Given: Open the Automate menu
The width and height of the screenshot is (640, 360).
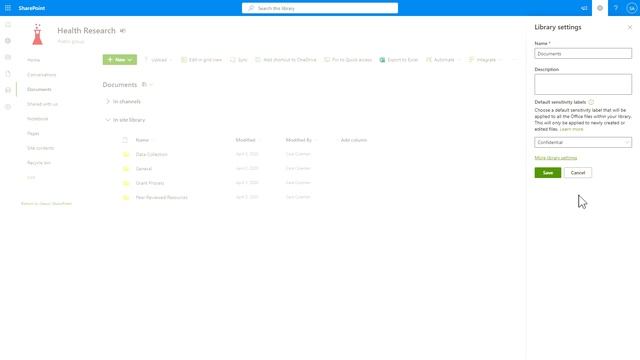Looking at the screenshot, I should point(443,60).
